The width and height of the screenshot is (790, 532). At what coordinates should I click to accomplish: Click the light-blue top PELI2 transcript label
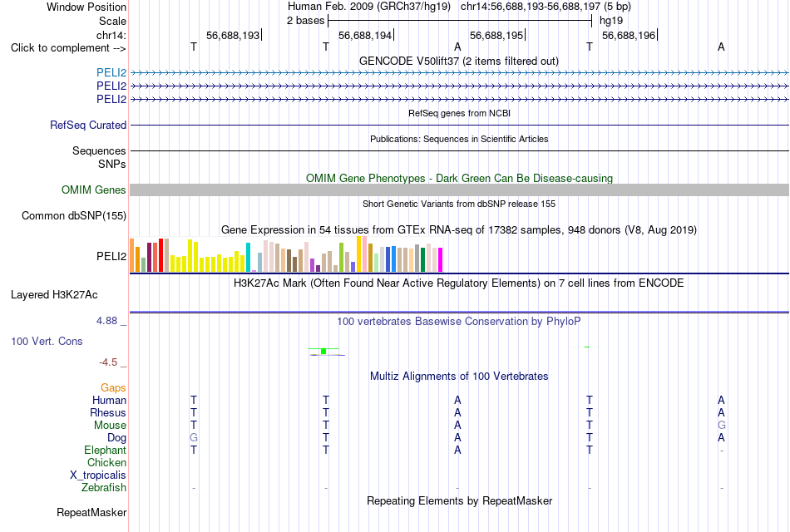click(111, 73)
